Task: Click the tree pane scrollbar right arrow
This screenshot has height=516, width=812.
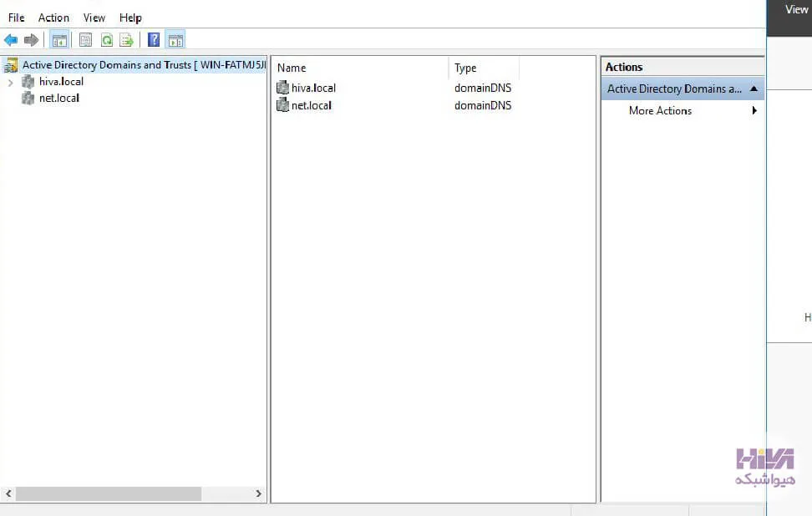Action: (258, 493)
